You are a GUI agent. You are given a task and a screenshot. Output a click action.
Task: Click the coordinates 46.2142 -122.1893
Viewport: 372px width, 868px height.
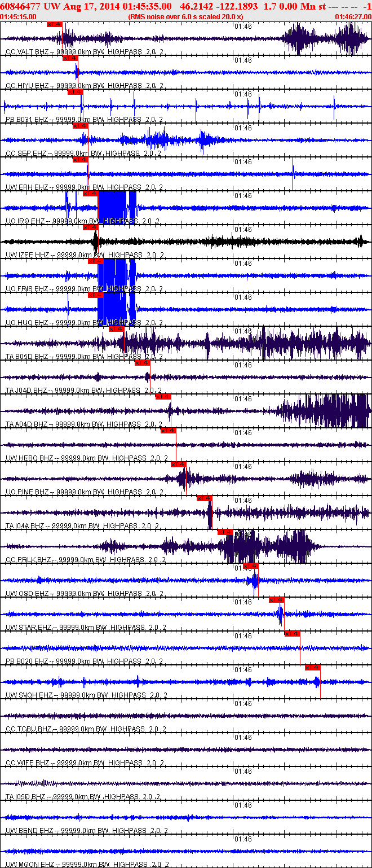pos(219,6)
